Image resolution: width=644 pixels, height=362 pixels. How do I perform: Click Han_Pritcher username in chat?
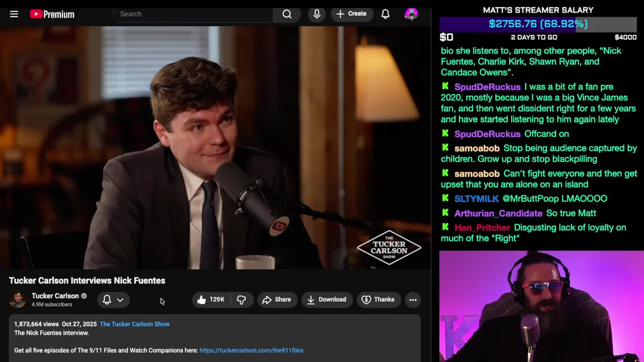(482, 228)
